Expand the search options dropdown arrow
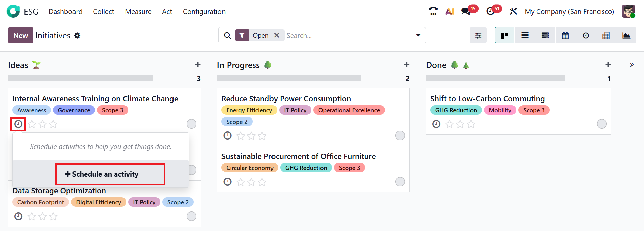644x231 pixels. pyautogui.click(x=418, y=35)
